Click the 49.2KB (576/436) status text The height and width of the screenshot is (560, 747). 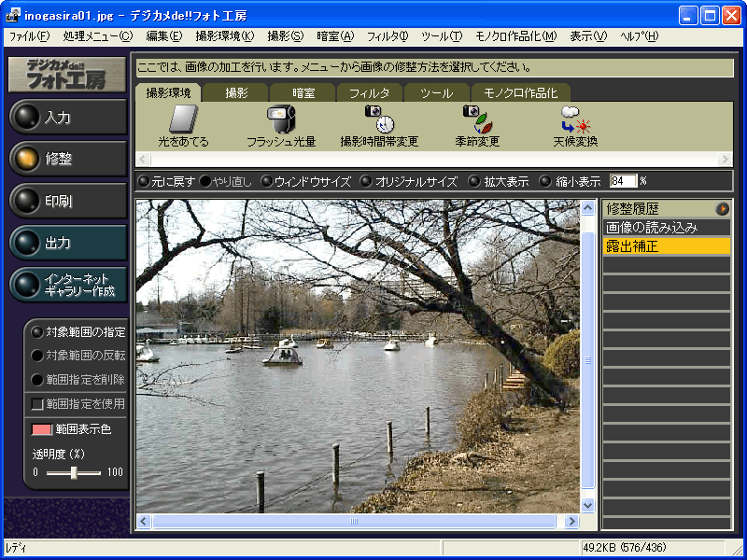(625, 548)
